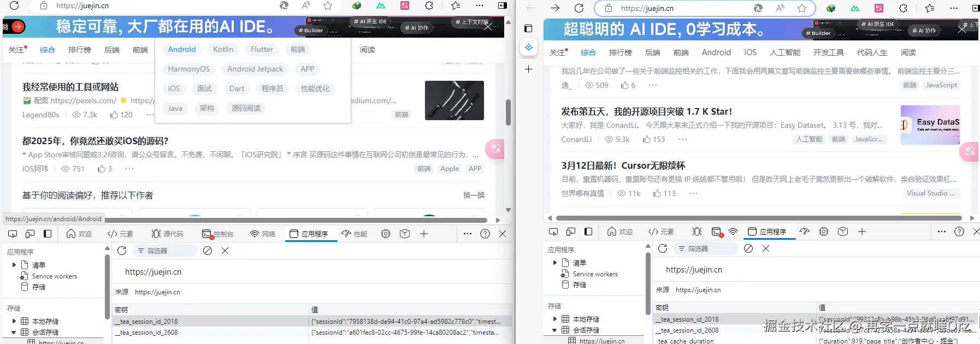
Task: Click the Android tag in left category popup
Action: [182, 49]
